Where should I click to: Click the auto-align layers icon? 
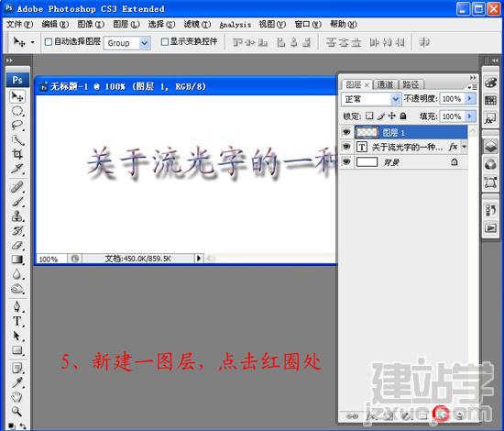(x=424, y=42)
